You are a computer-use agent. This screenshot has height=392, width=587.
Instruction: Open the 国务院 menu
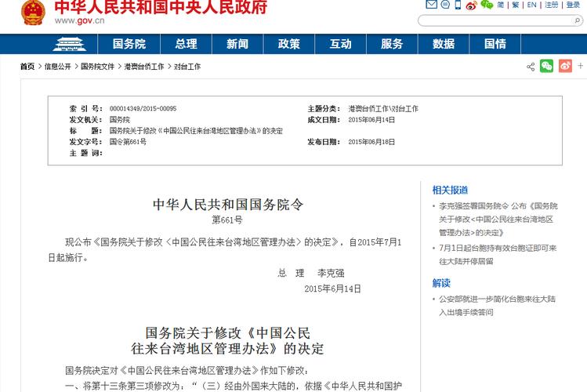(129, 44)
